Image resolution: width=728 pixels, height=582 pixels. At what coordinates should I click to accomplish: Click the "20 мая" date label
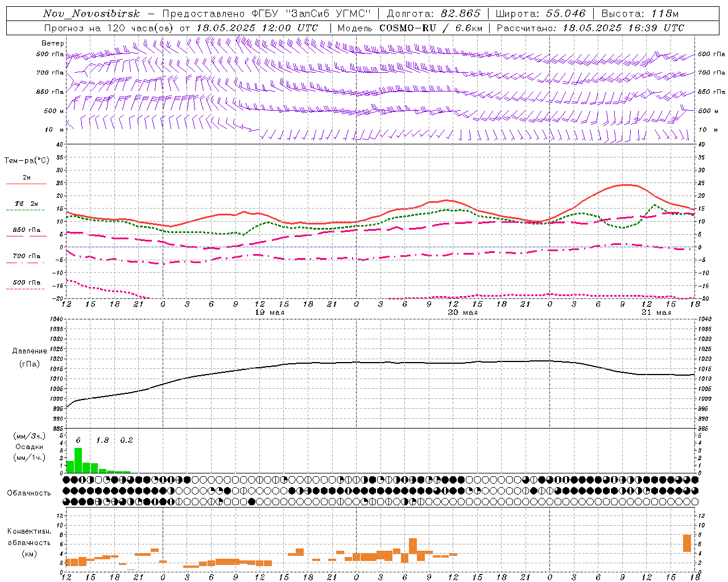[x=463, y=313]
